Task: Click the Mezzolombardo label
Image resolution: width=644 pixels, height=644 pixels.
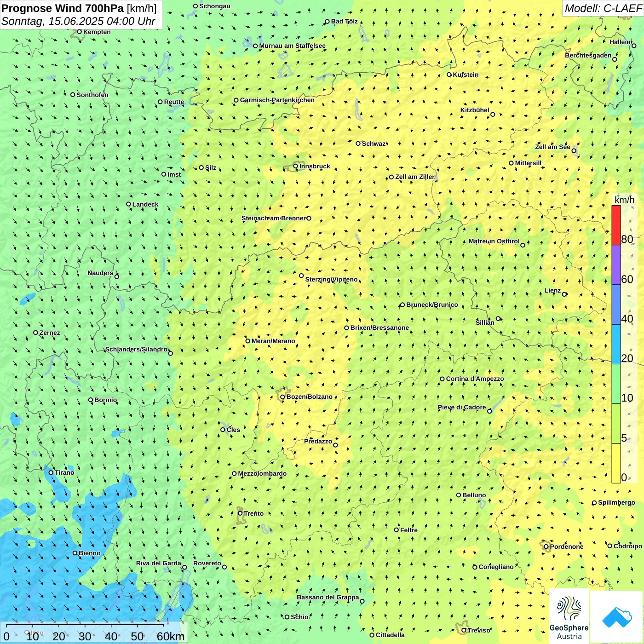Action: click(x=262, y=473)
